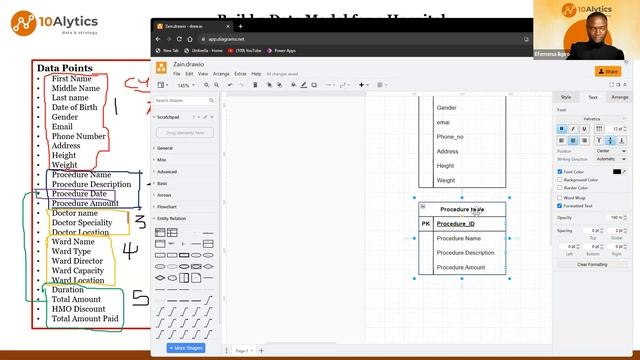The height and width of the screenshot is (360, 640).
Task: Open the Position Center dropdown
Action: [611, 151]
